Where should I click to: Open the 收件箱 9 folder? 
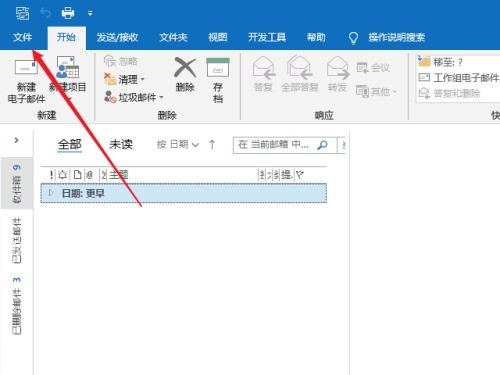coord(17,183)
